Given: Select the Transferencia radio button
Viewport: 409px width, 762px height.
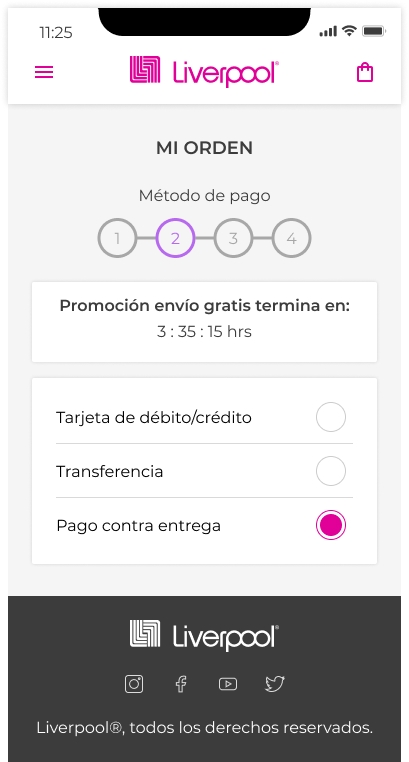Looking at the screenshot, I should [x=331, y=471].
